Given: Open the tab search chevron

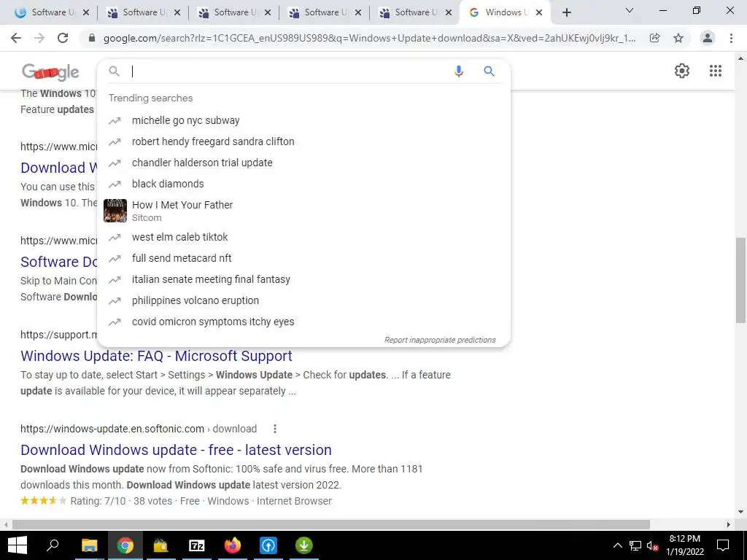Looking at the screenshot, I should [630, 10].
